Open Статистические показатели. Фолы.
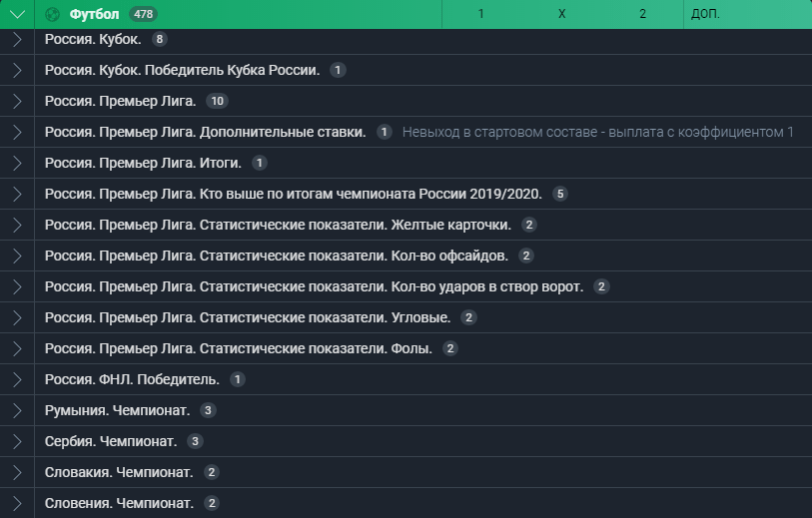This screenshot has width=812, height=518. point(239,348)
